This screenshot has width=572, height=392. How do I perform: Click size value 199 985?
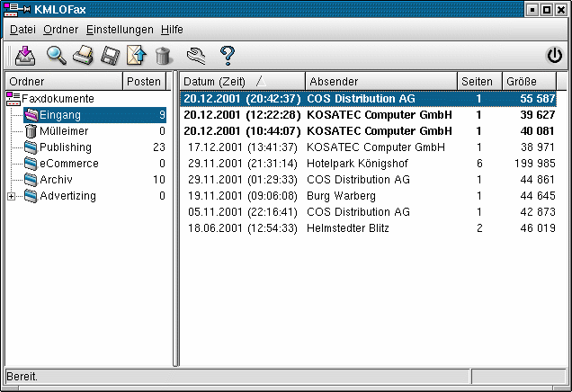point(535,164)
